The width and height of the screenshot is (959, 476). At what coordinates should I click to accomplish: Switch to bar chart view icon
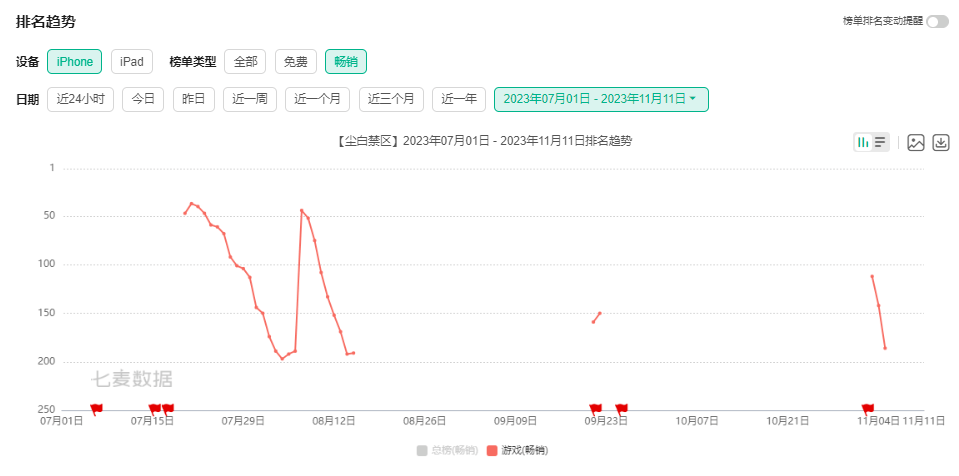863,142
